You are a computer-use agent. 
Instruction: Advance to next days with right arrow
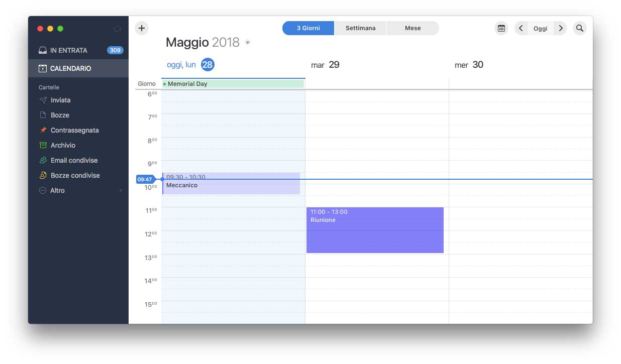561,28
